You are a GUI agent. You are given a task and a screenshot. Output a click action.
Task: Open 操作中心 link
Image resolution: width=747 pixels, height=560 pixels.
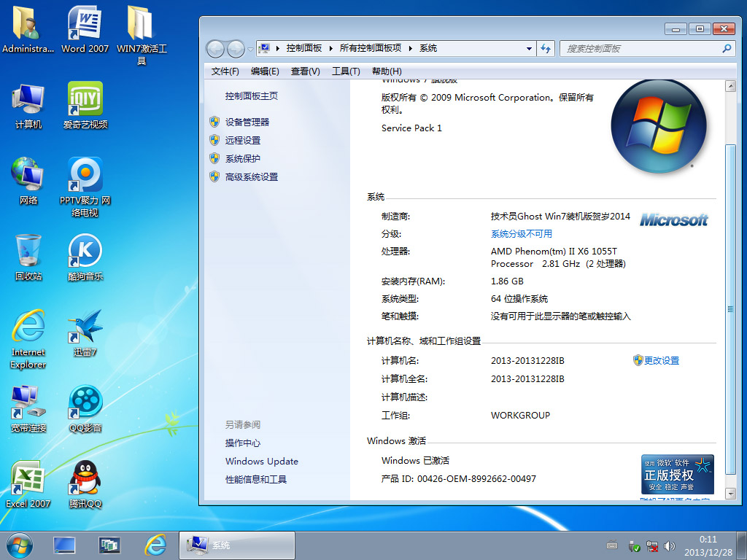(x=243, y=443)
